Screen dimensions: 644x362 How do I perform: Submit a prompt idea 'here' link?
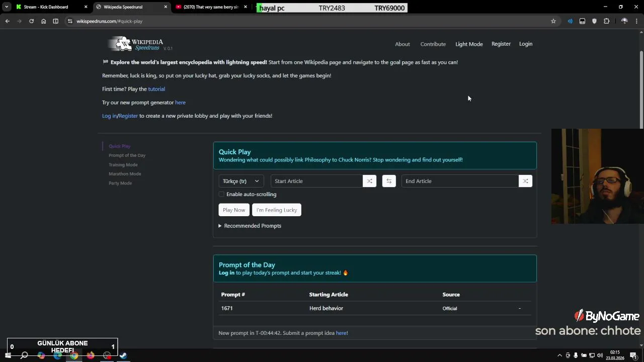pos(341,333)
